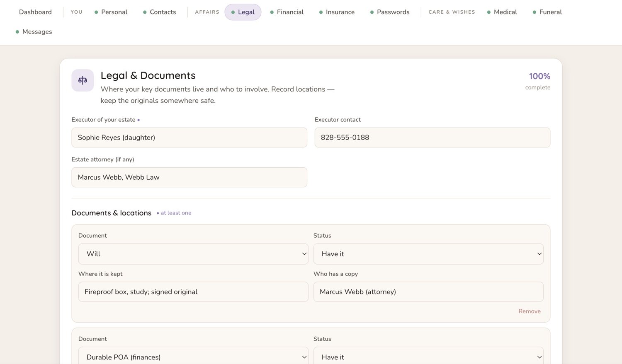The image size is (622, 364).
Task: Go to the Medical tab
Action: click(502, 12)
